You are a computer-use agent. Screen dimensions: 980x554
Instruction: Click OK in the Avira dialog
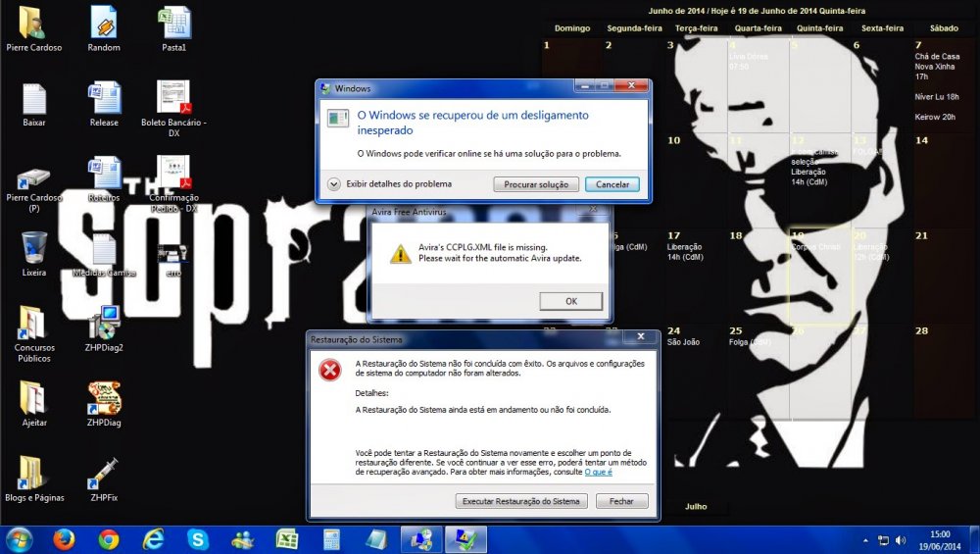pyautogui.click(x=571, y=301)
